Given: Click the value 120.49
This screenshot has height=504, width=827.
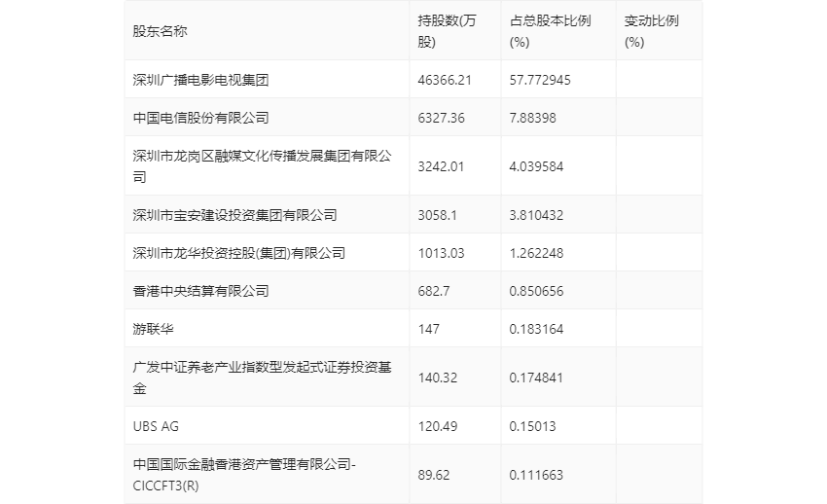Looking at the screenshot, I should pos(438,426).
